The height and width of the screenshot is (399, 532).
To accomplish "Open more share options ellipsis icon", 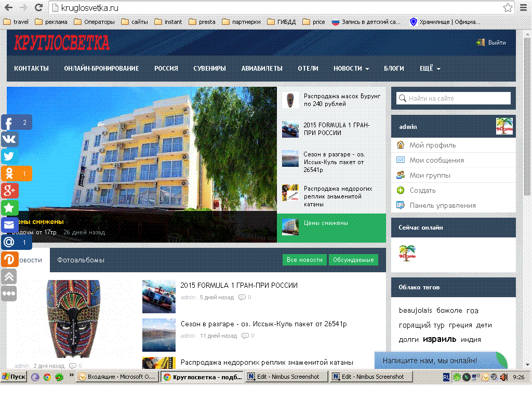I will 9,294.
